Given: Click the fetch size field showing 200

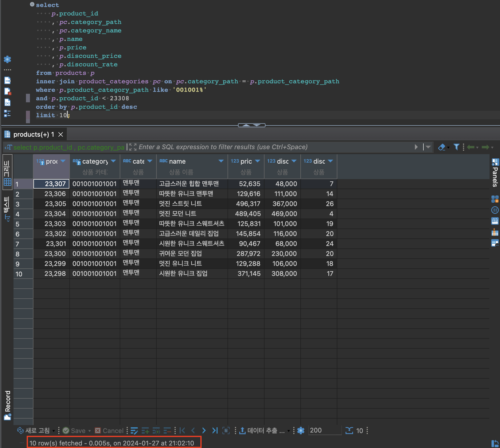Looking at the screenshot, I should click(324, 431).
